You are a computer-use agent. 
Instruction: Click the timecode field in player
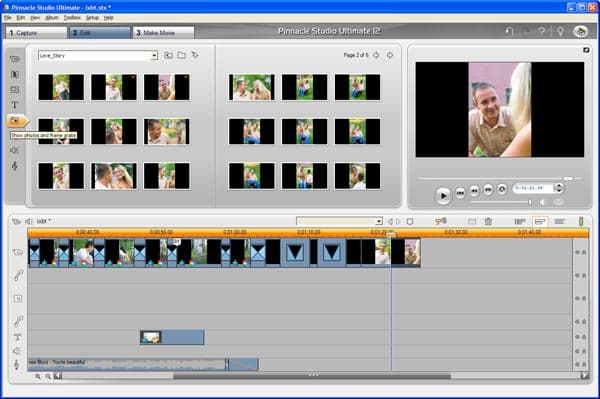tap(533, 188)
